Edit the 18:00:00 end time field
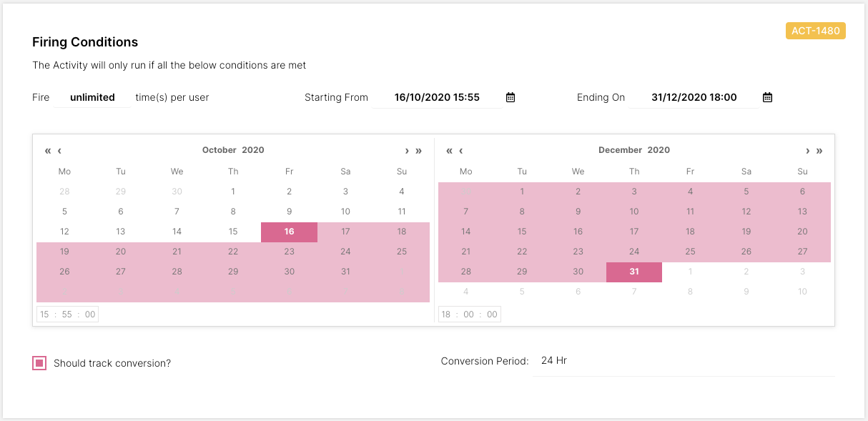This screenshot has height=421, width=868. click(x=469, y=314)
